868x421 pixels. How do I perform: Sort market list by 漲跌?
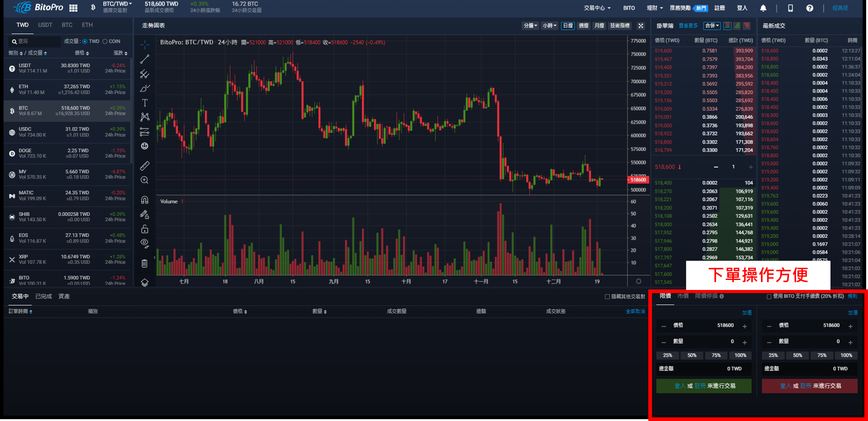[120, 53]
